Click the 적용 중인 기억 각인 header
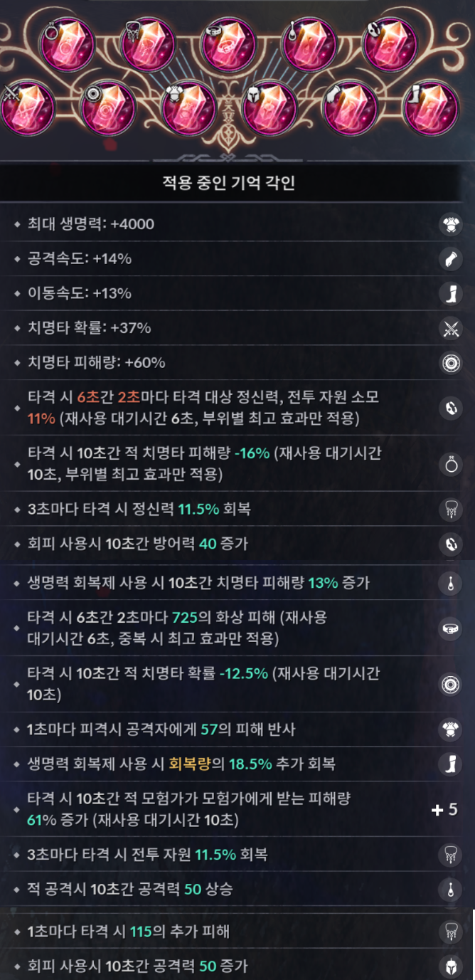The image size is (475, 980). (229, 184)
